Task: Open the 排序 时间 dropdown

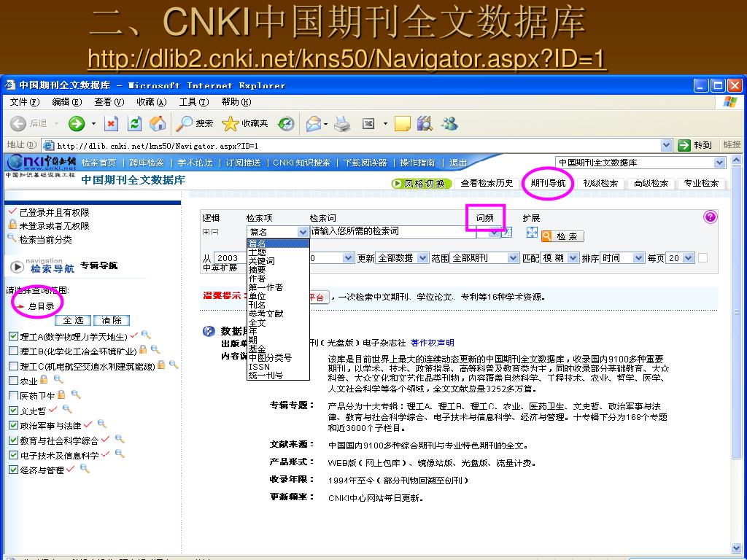Action: [622, 257]
